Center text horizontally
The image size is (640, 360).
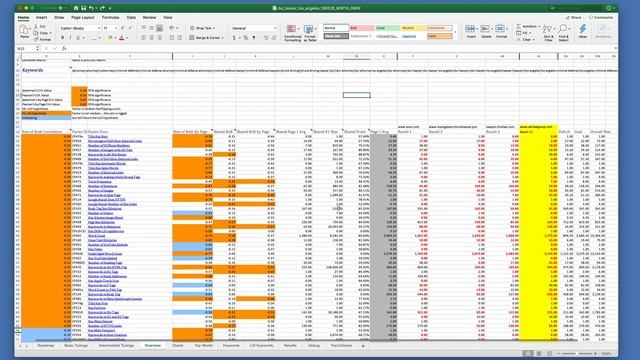tap(151, 38)
